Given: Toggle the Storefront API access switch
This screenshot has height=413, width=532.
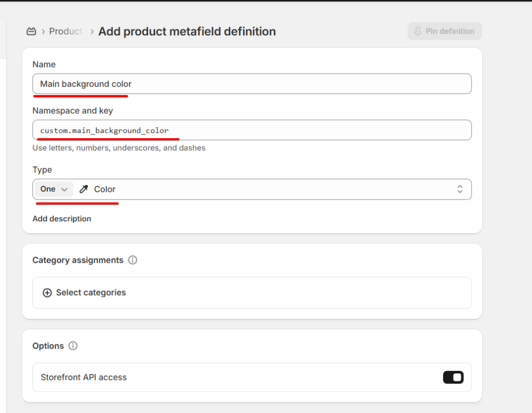Looking at the screenshot, I should pos(453,377).
